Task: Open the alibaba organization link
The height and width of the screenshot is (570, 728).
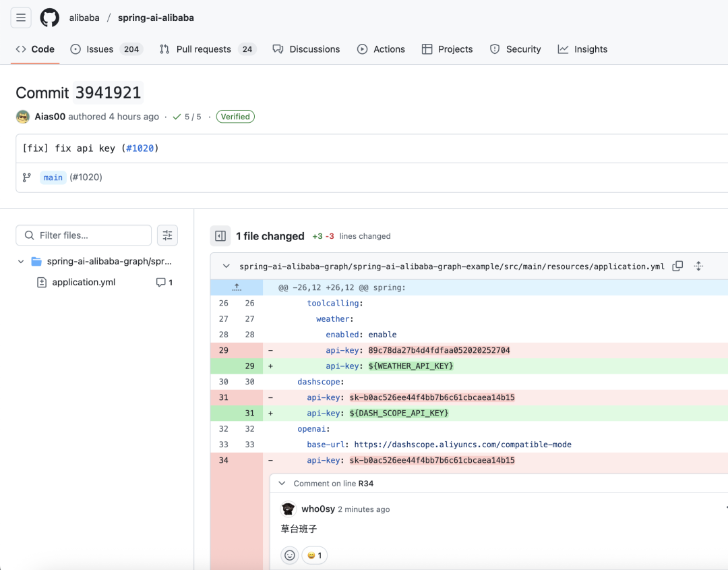Action: click(x=84, y=18)
